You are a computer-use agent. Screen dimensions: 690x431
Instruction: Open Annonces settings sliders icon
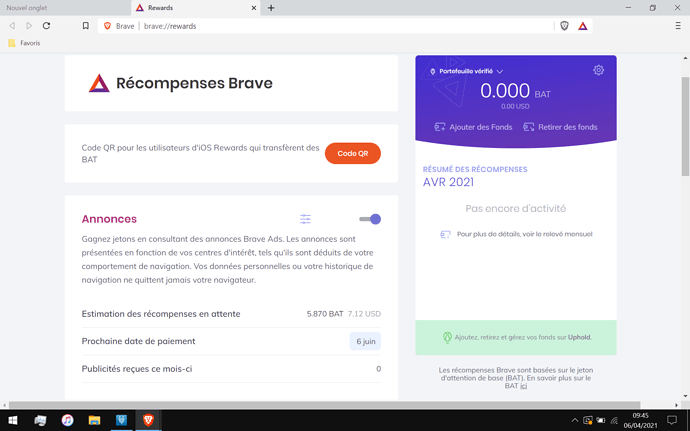305,219
